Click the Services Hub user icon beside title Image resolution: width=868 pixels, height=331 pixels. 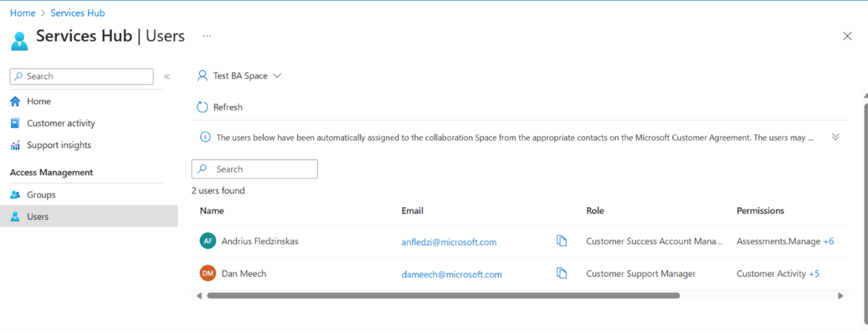[x=19, y=41]
